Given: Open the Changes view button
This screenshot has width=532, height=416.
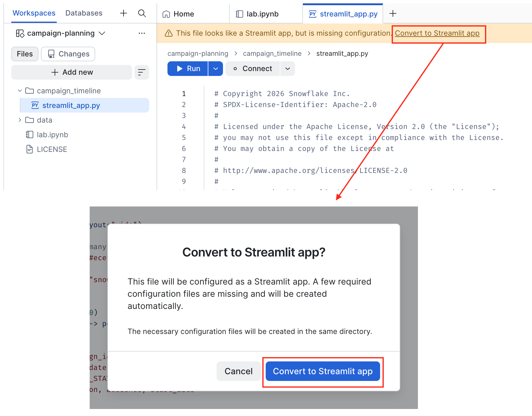Looking at the screenshot, I should [x=68, y=54].
